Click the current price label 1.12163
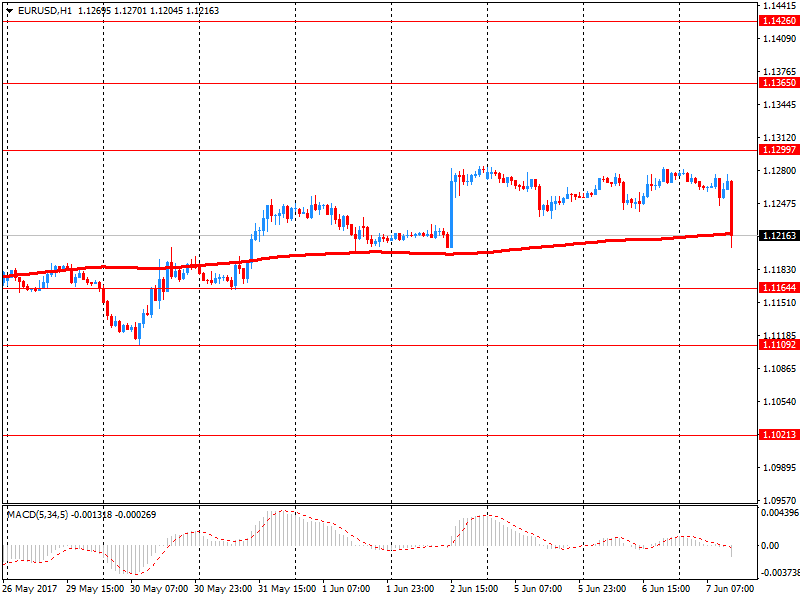 point(779,236)
